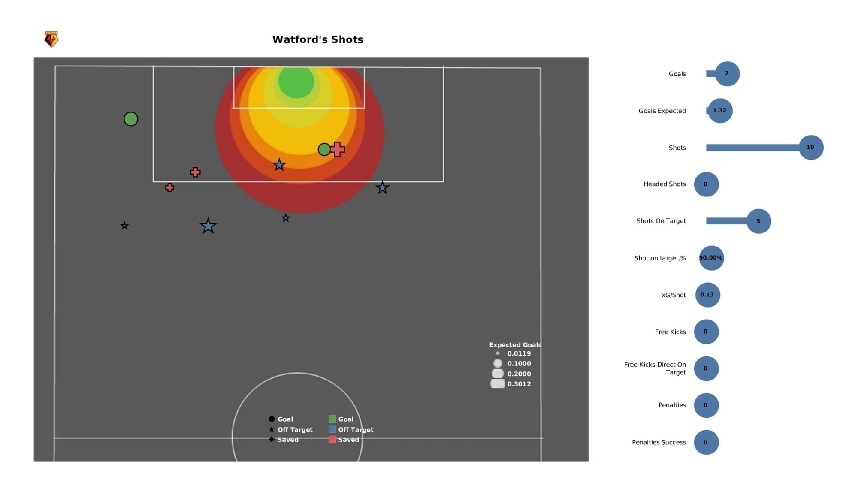The width and height of the screenshot is (858, 504).
Task: Click the Watford club crest icon
Action: click(51, 39)
